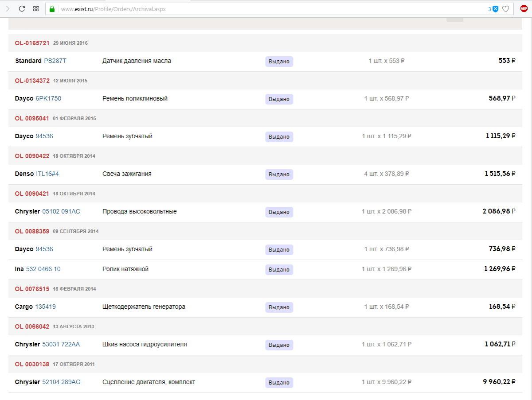Image resolution: width=532 pixels, height=400 pixels.
Task: Open part number 53031 722AA link
Action: pyautogui.click(x=61, y=344)
